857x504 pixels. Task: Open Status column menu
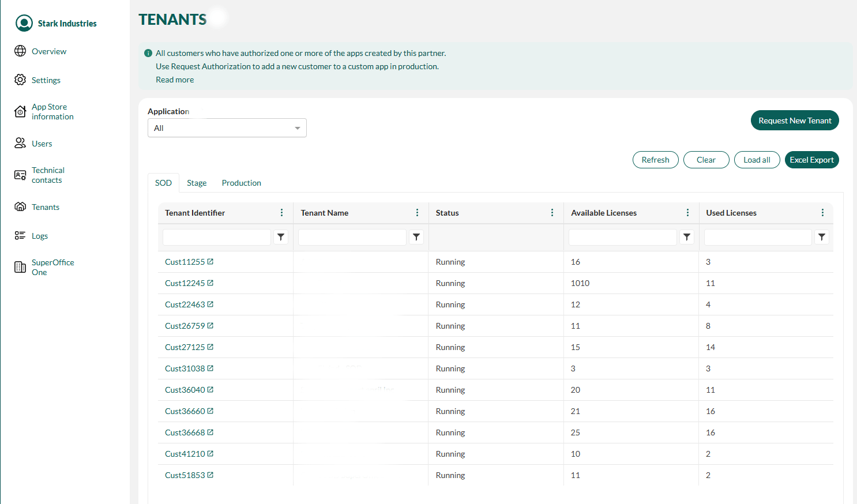coord(552,213)
